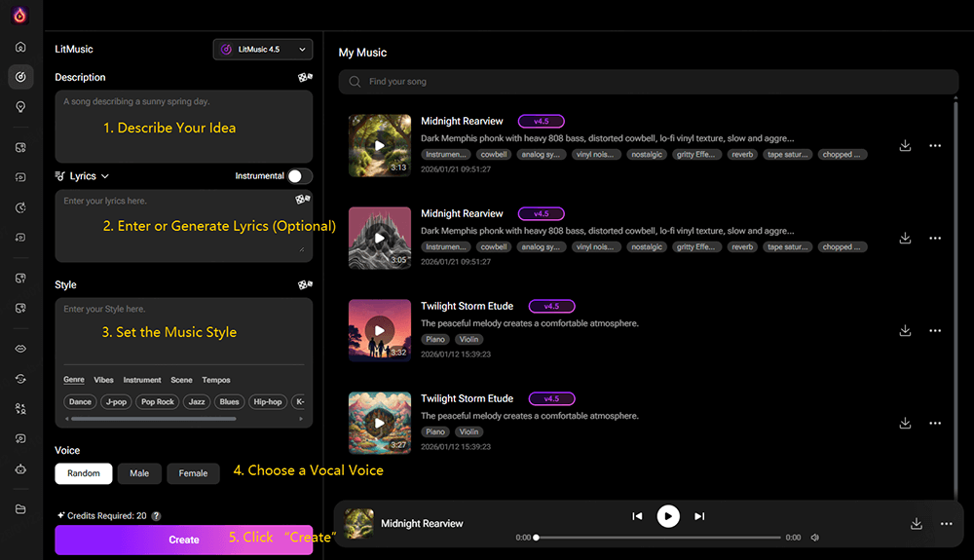This screenshot has height=560, width=974.
Task: Download the 3:05 Midnight Rearview track
Action: 905,238
